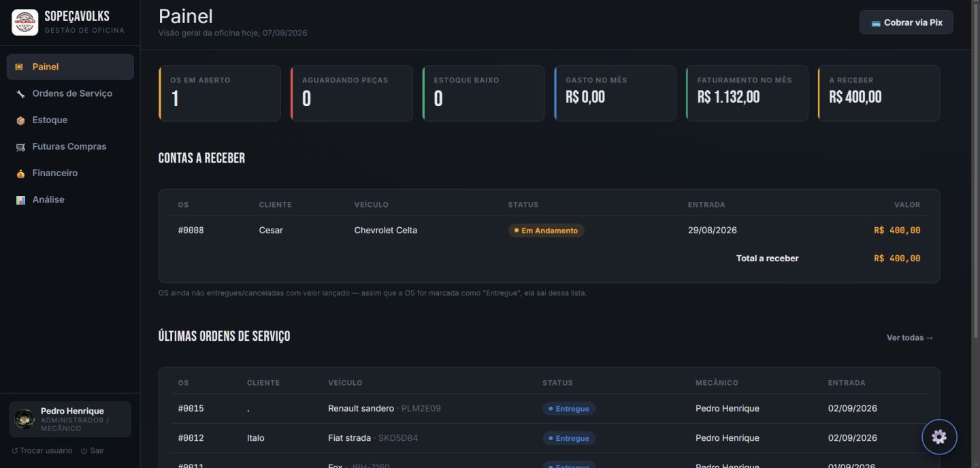Go to Ordens de Serviço
The height and width of the screenshot is (468, 980).
(x=70, y=93)
